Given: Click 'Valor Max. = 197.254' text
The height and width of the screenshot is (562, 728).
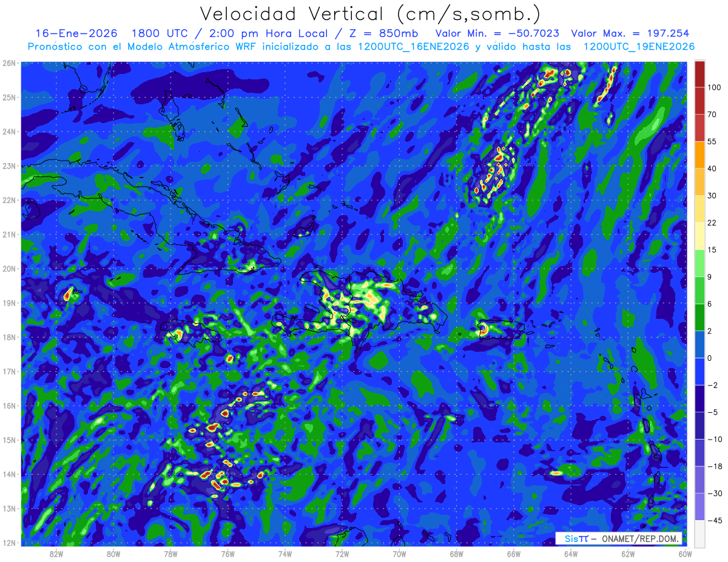Looking at the screenshot, I should (630, 33).
